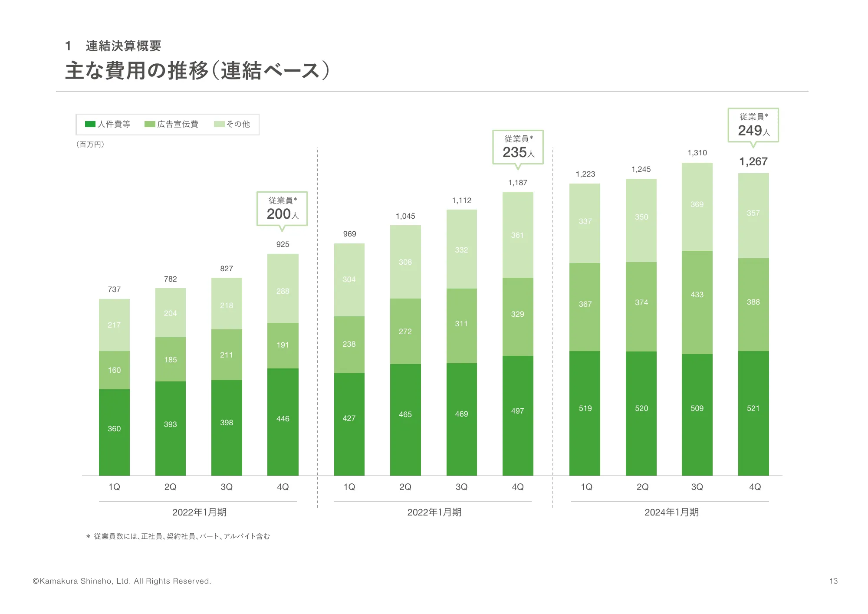Select the 広告宣伝費 legend label

click(178, 124)
